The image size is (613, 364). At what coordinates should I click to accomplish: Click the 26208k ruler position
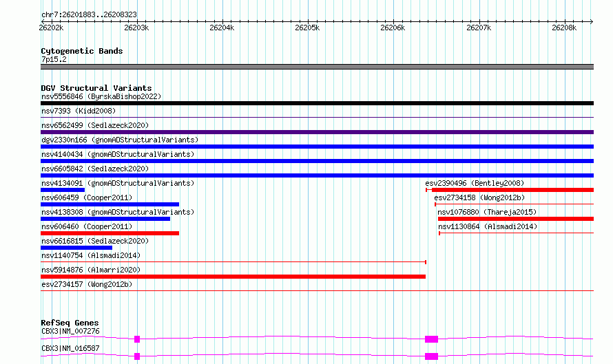(x=564, y=28)
